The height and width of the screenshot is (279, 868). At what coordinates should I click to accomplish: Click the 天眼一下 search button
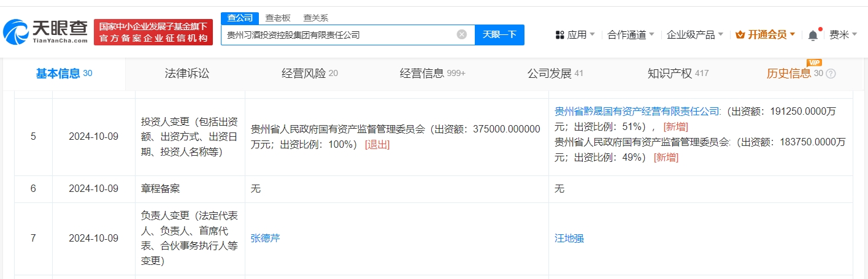point(499,34)
